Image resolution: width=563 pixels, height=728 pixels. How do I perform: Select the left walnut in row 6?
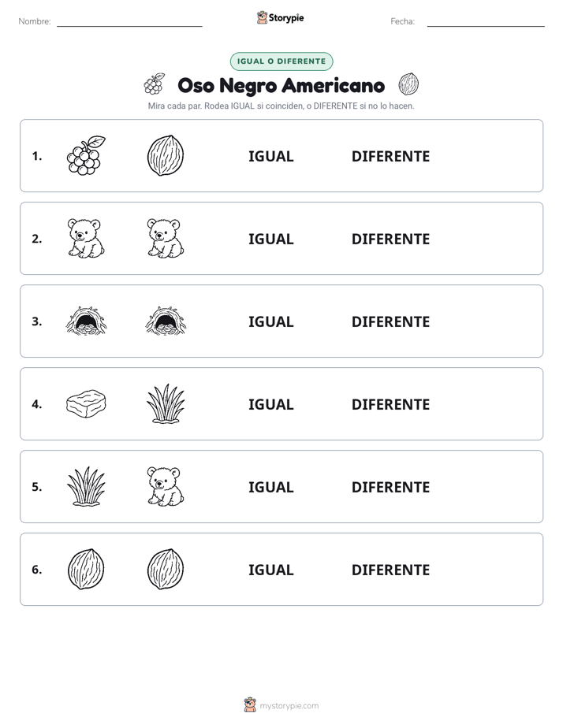coord(87,569)
